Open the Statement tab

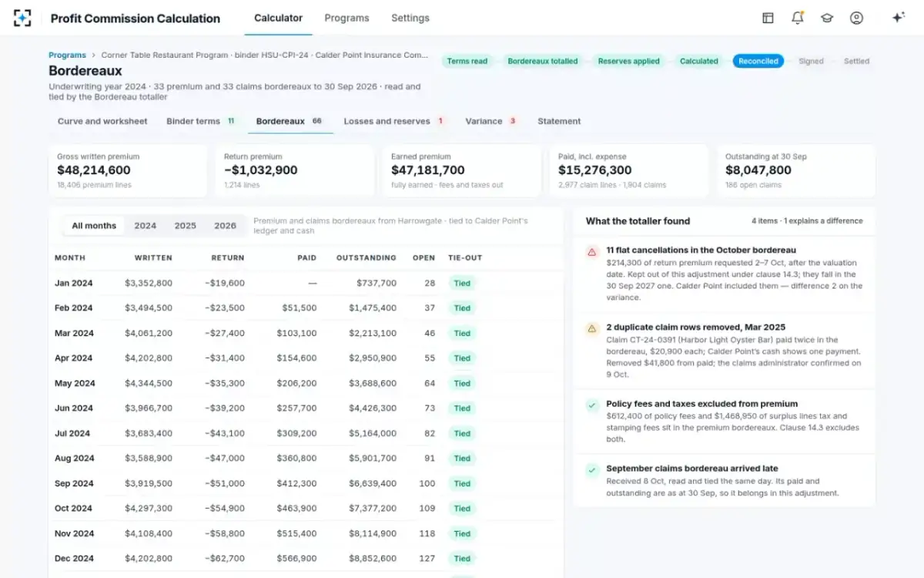click(x=559, y=121)
